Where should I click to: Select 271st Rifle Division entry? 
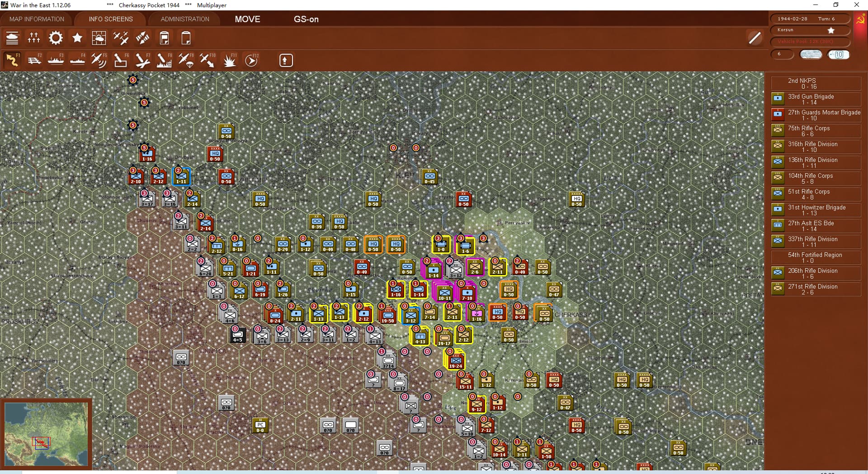pos(816,289)
